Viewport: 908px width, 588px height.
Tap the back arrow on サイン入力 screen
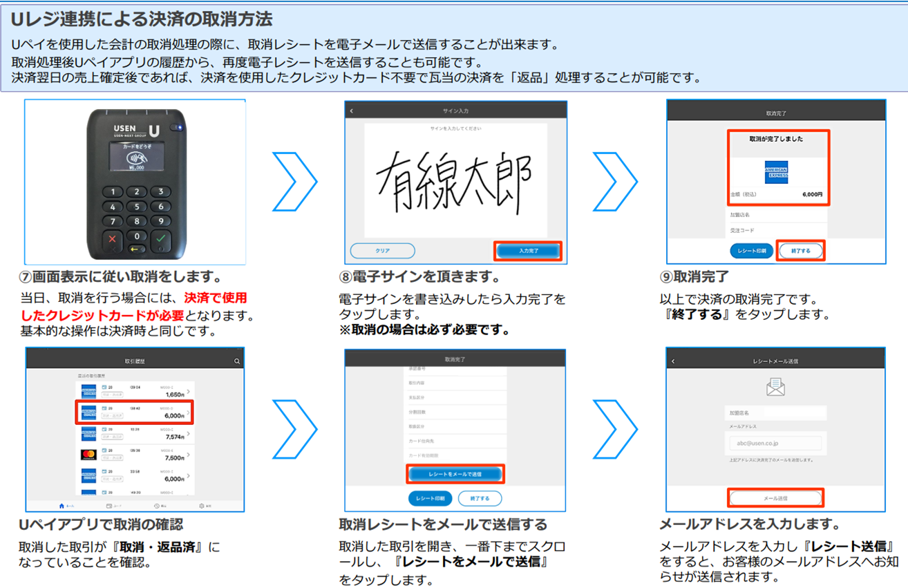click(352, 111)
